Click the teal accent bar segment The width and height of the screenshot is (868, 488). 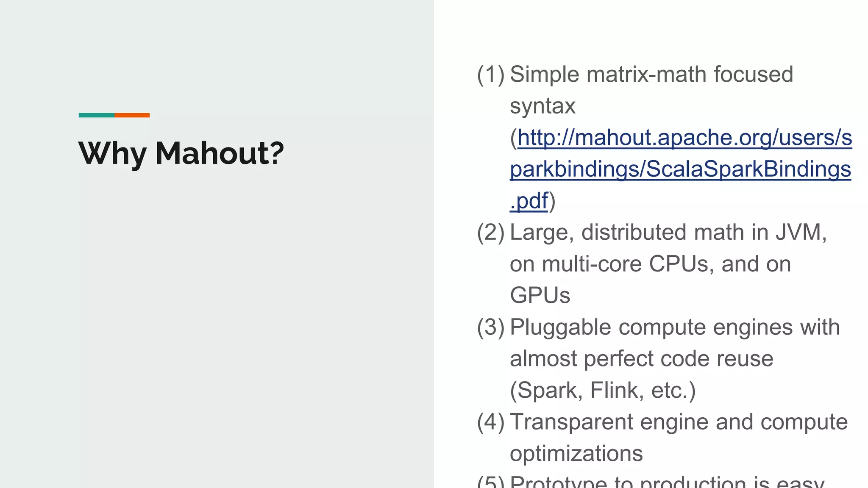(97, 115)
